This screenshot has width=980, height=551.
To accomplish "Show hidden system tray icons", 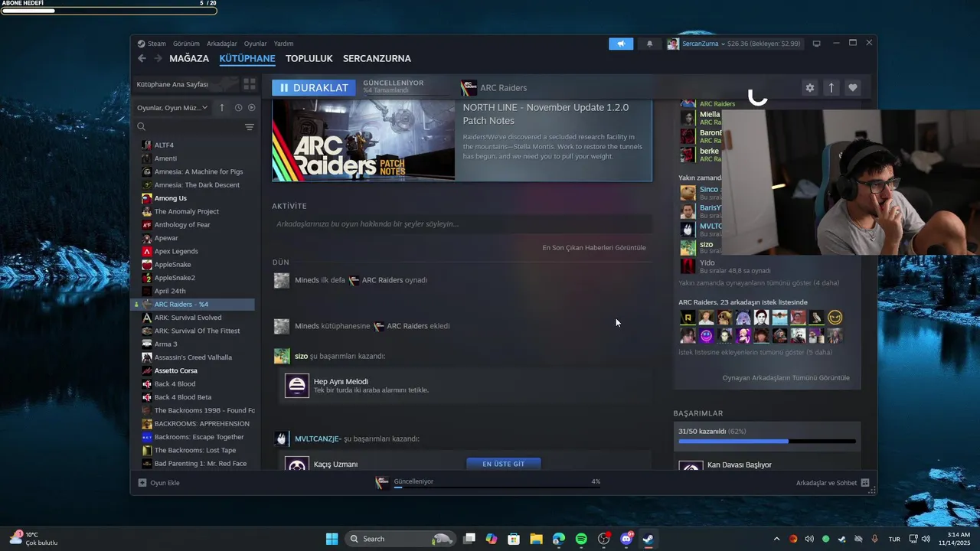I will tap(776, 539).
